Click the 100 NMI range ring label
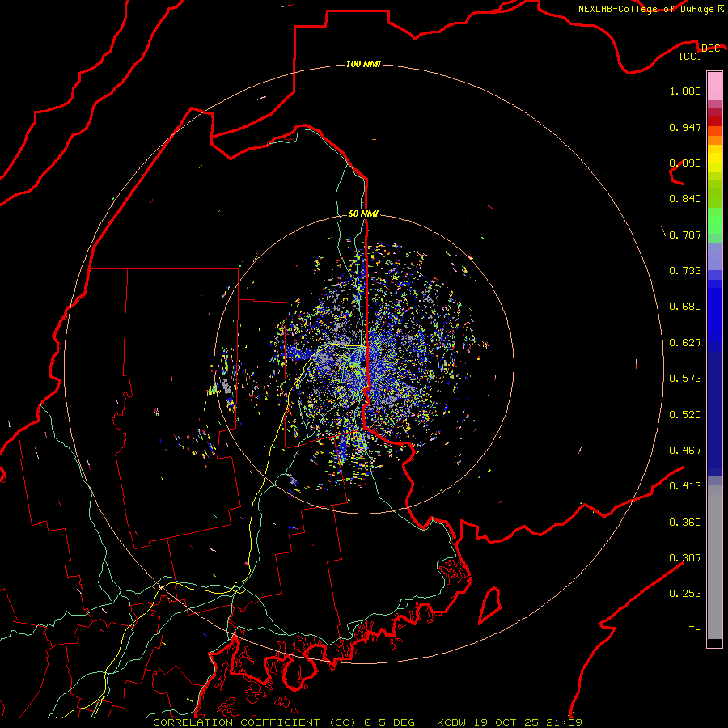This screenshot has width=728, height=728. (x=363, y=64)
